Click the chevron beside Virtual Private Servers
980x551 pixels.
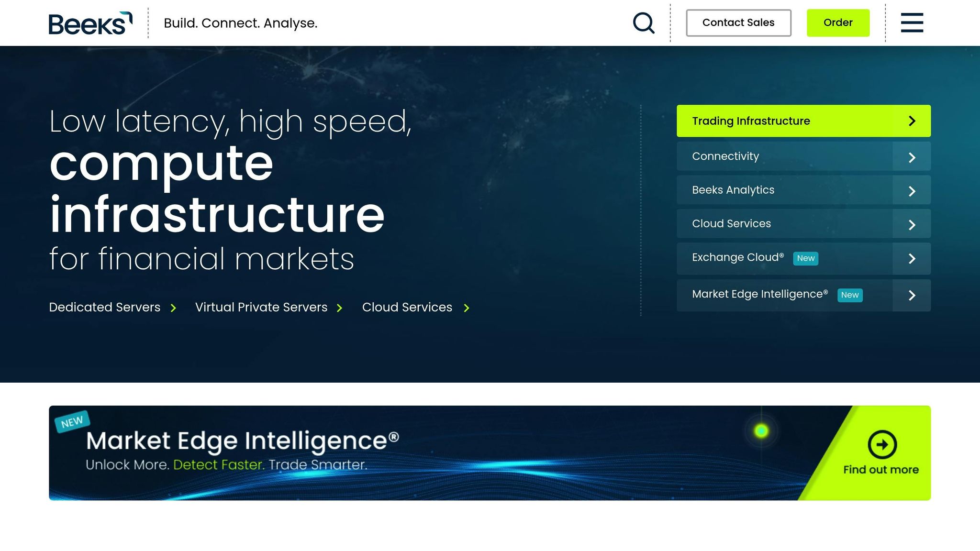tap(339, 308)
